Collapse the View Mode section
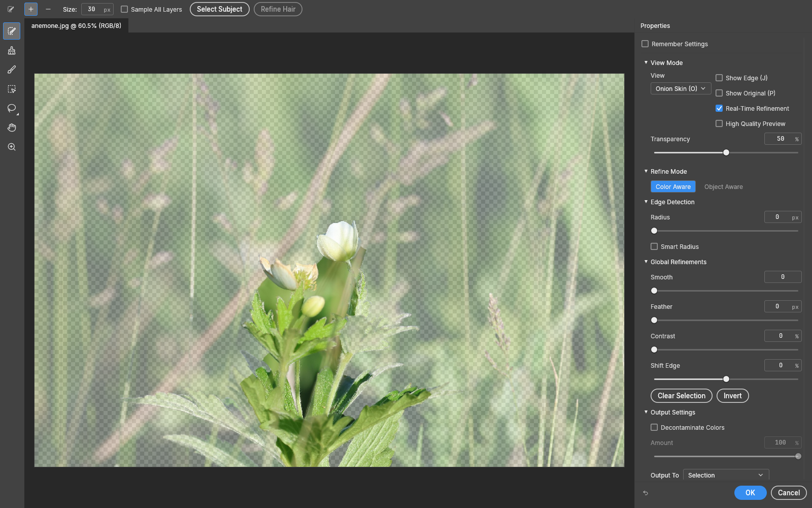Viewport: 812px width, 508px height. (646, 62)
